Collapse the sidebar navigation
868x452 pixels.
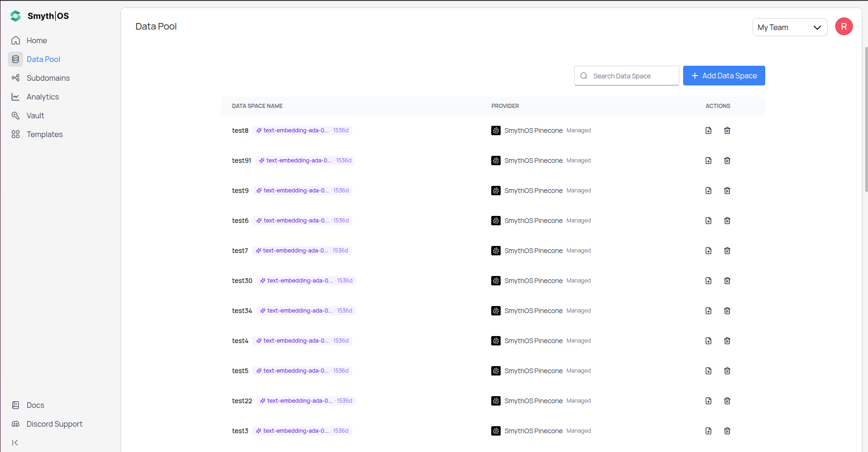(x=15, y=443)
